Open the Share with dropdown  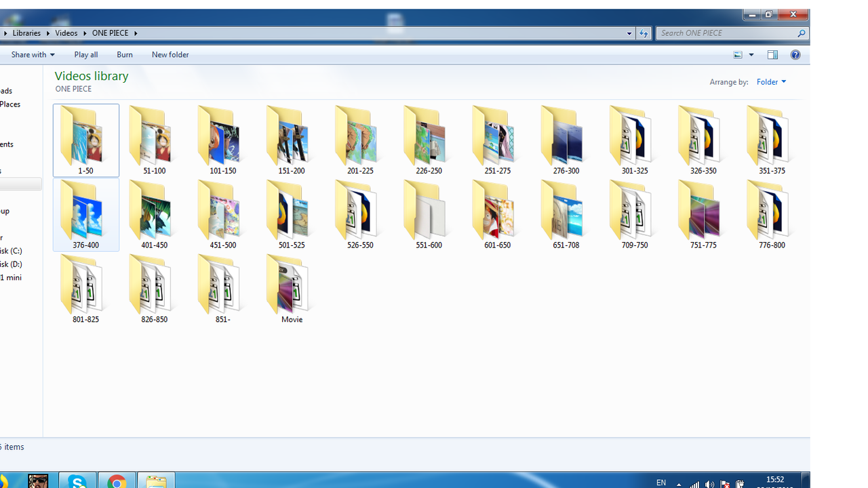point(33,55)
